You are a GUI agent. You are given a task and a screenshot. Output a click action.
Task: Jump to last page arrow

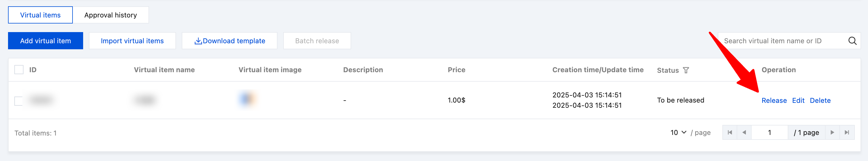click(847, 132)
